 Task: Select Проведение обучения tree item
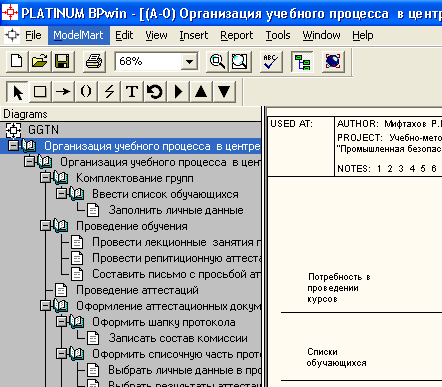pyautogui.click(x=132, y=226)
